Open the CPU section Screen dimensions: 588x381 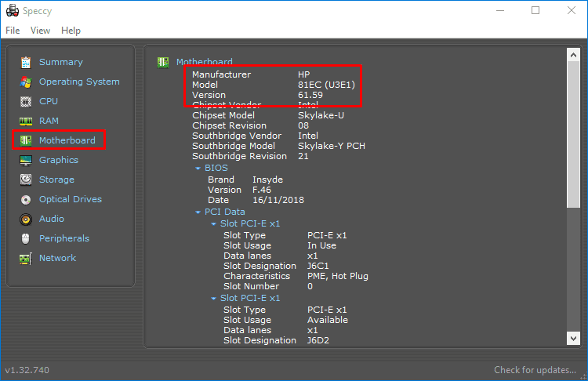tap(49, 101)
